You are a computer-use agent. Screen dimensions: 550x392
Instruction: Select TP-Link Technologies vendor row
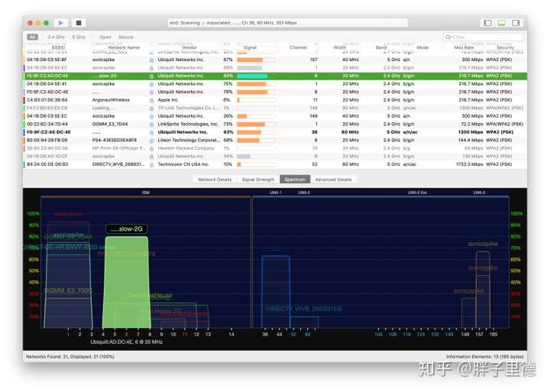275,108
